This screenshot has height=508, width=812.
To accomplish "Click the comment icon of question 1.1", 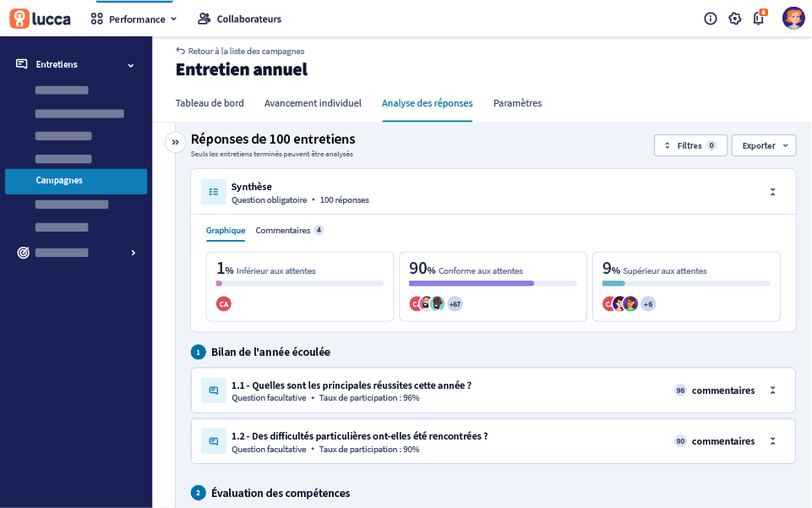I will pyautogui.click(x=214, y=391).
